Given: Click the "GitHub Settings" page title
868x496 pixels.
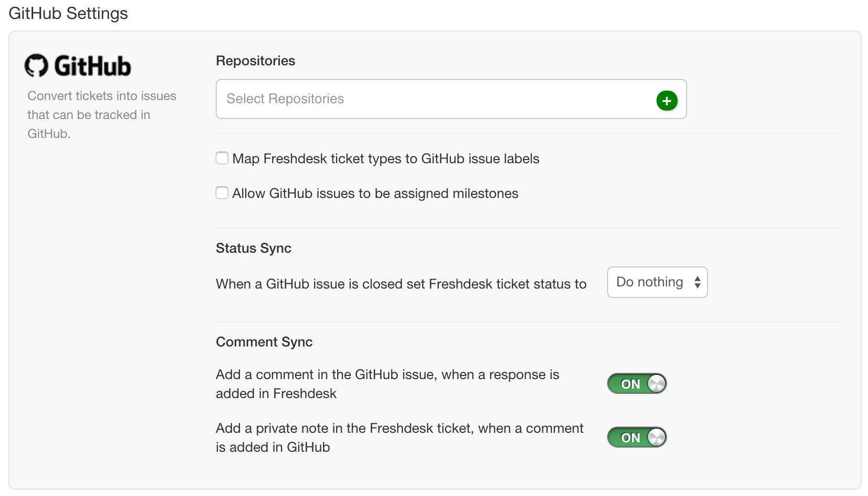Looking at the screenshot, I should [x=68, y=13].
